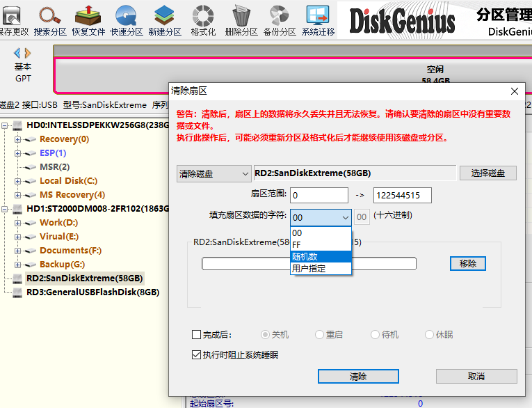The width and height of the screenshot is (532, 408).
Task: Open the Search Partition (搜索分区) tool
Action: coord(50,15)
